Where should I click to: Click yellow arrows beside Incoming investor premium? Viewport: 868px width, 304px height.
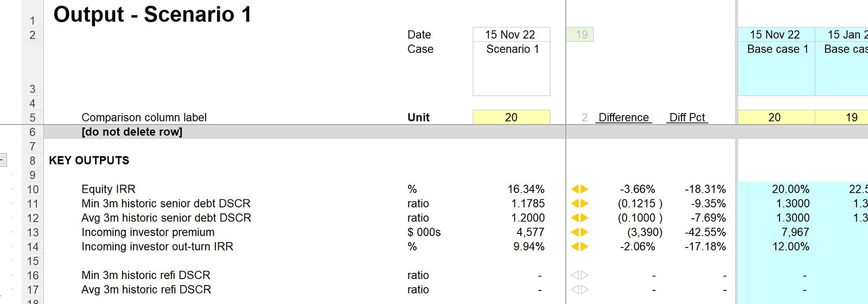(579, 232)
